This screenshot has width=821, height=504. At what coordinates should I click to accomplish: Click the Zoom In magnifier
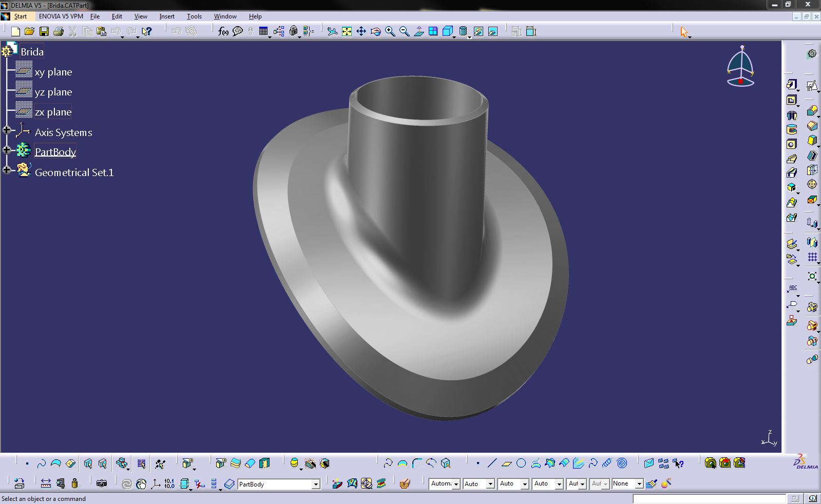390,31
